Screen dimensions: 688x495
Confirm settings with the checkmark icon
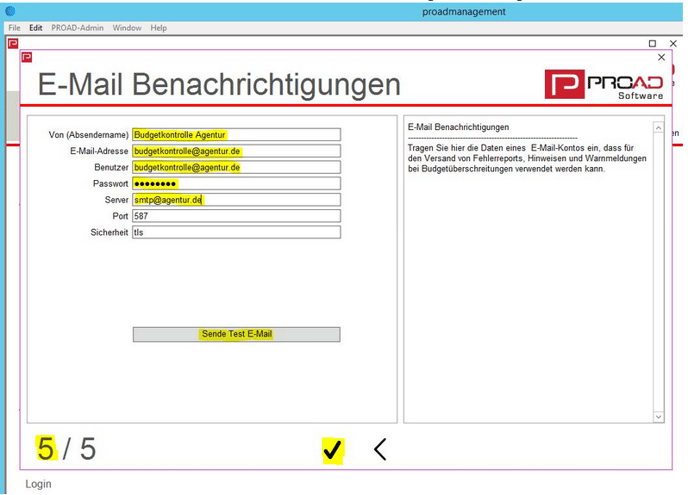click(333, 451)
